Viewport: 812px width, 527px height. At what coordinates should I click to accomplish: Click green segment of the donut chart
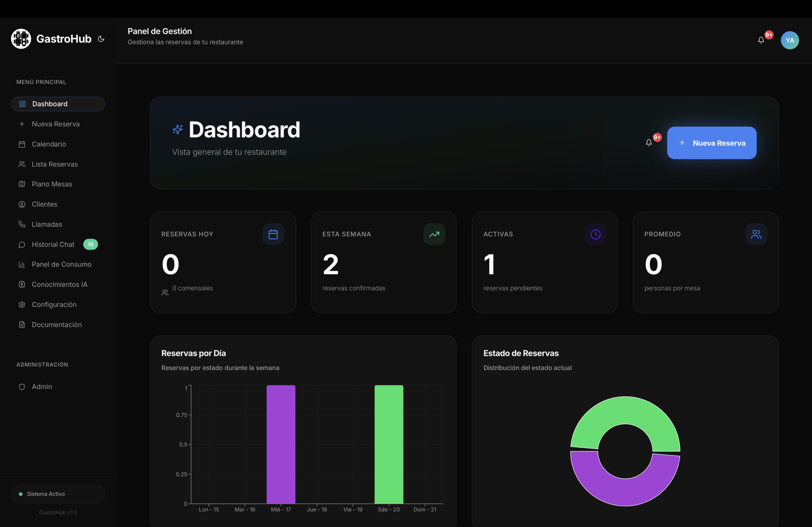(625, 410)
